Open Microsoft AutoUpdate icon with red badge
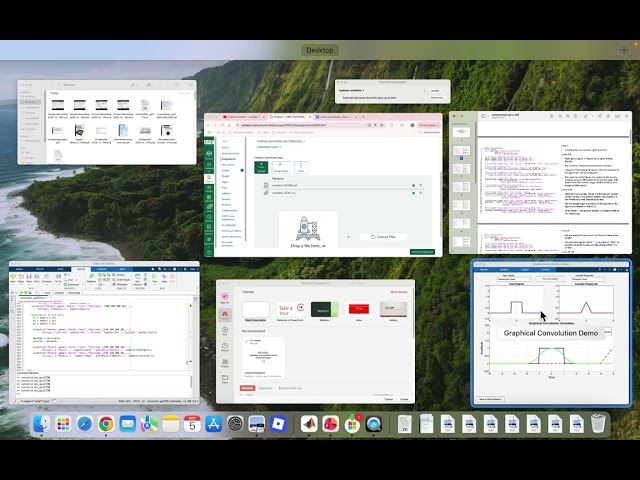Image resolution: width=640 pixels, height=480 pixels. [352, 424]
